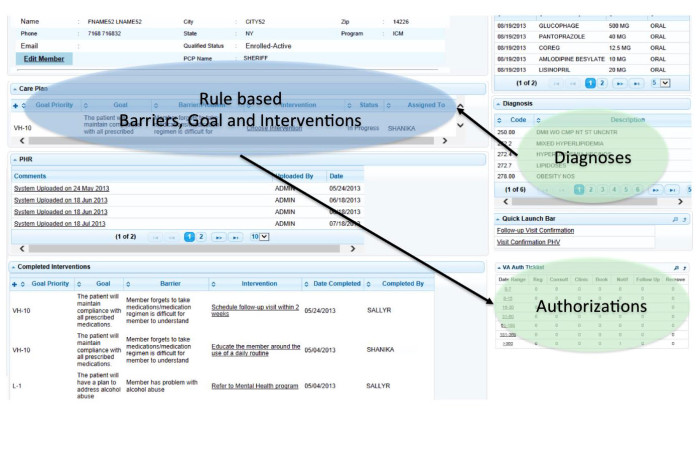Select page 2 in PHR pager
This screenshot has width=700, height=449.
tap(201, 237)
